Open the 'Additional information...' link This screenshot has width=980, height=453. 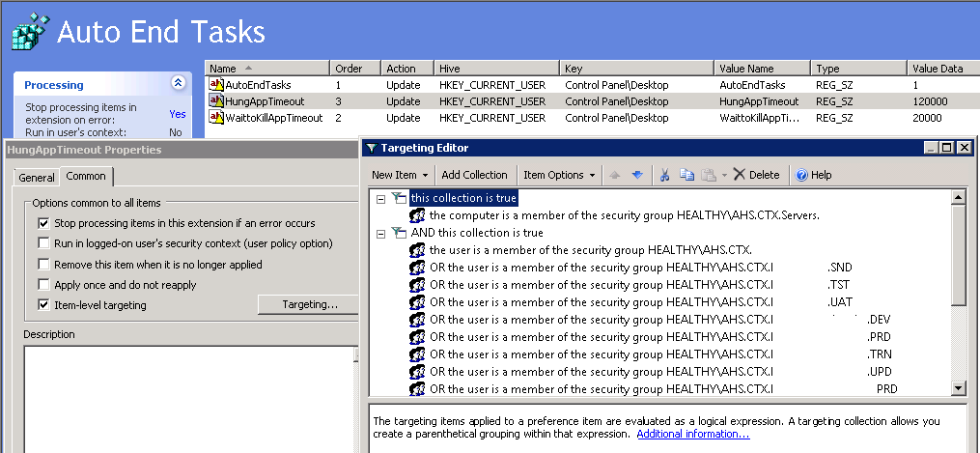[x=692, y=435]
